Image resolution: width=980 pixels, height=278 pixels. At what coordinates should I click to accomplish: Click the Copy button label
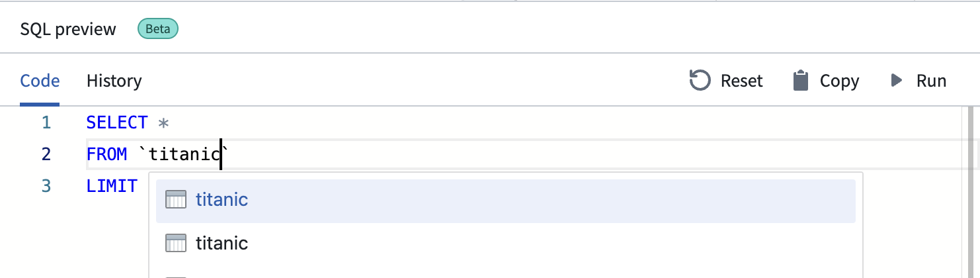(840, 81)
